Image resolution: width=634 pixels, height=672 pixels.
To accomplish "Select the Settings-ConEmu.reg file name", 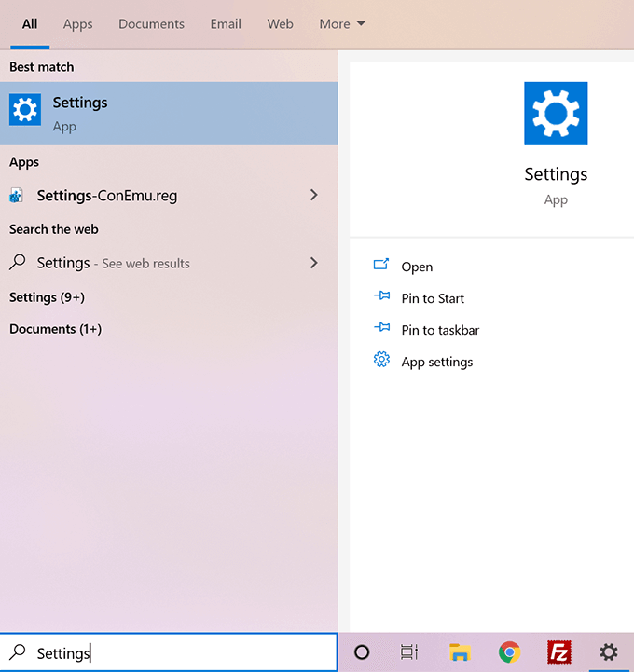I will 106,196.
